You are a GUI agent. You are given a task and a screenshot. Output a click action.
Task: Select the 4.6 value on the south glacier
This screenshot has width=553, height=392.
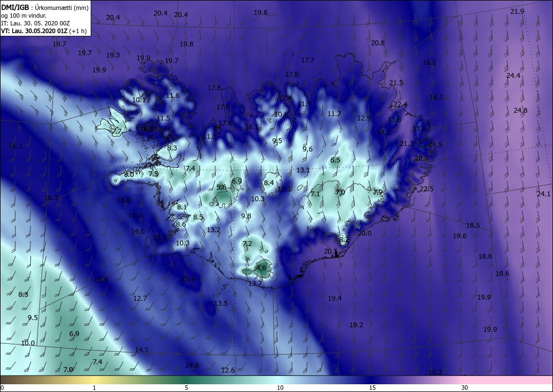click(x=261, y=268)
